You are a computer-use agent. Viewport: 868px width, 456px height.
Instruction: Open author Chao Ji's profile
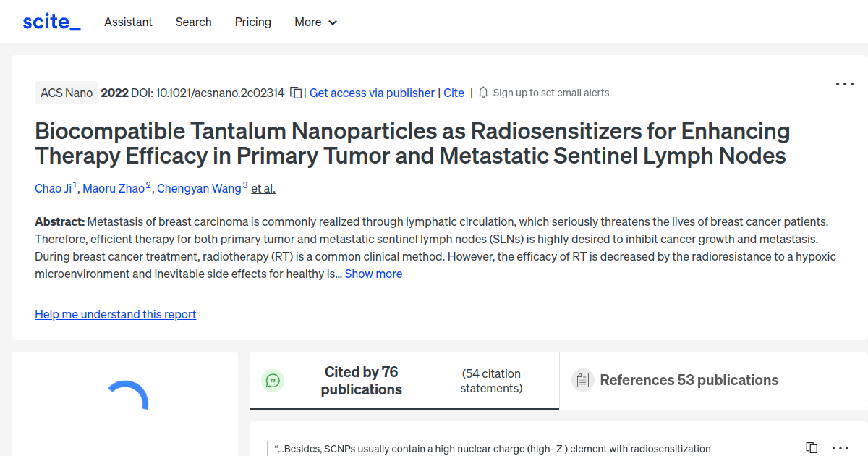pos(54,188)
